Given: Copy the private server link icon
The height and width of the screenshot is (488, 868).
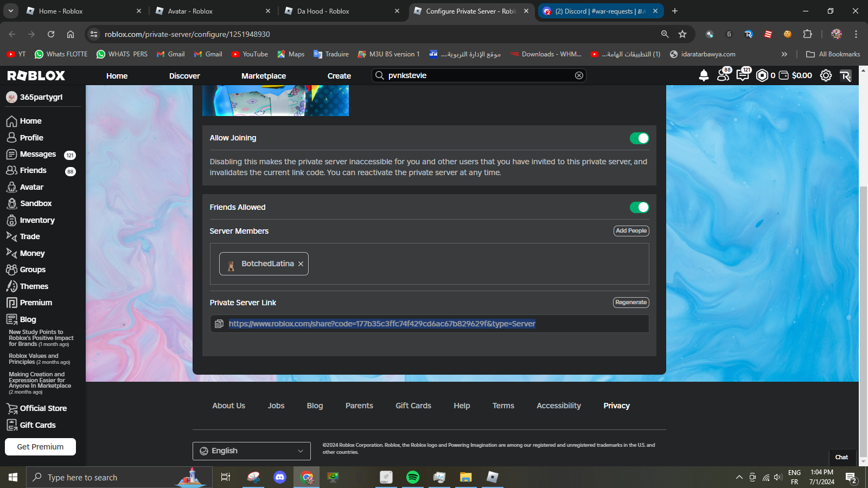Looking at the screenshot, I should [x=219, y=324].
